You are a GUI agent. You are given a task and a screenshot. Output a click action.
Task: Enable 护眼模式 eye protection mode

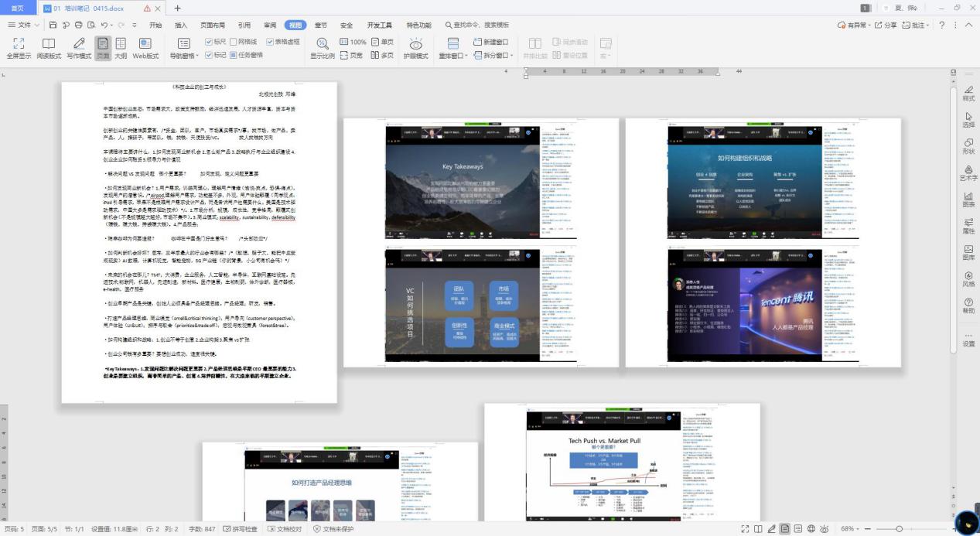pyautogui.click(x=415, y=47)
